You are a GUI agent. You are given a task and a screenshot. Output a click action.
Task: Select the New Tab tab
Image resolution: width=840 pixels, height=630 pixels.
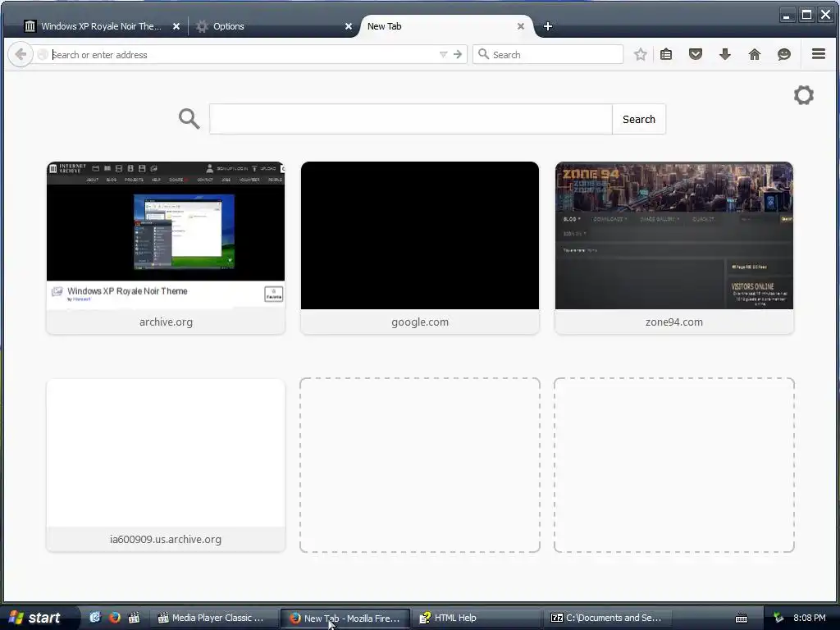(x=384, y=26)
